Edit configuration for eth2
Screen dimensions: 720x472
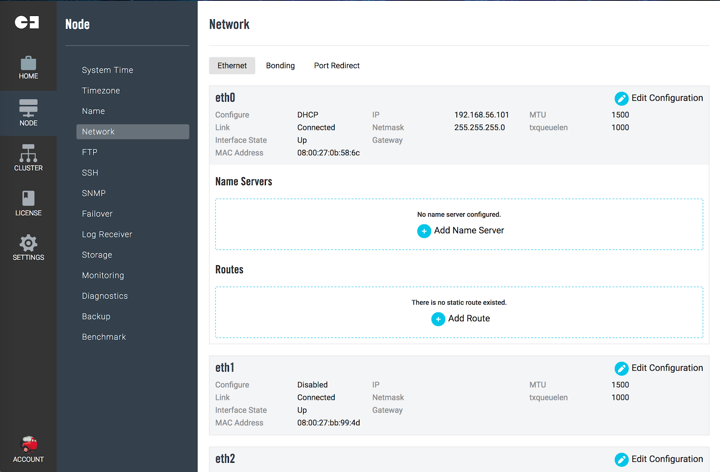coord(659,459)
